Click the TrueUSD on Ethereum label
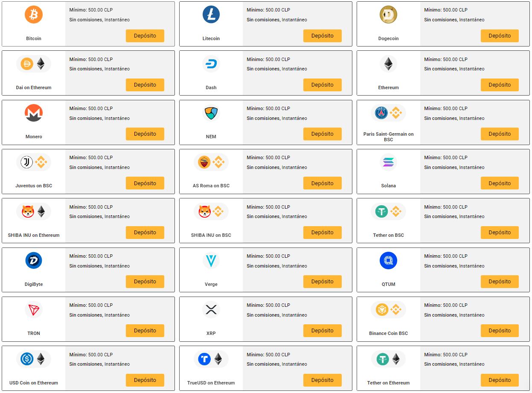Image resolution: width=532 pixels, height=393 pixels. pyautogui.click(x=211, y=383)
